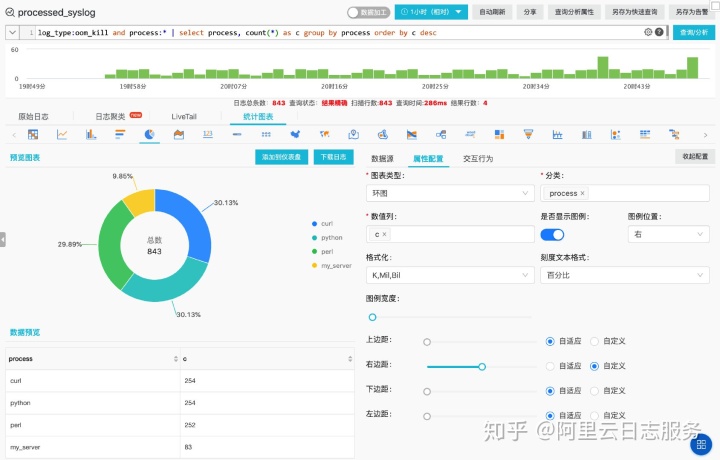The width and height of the screenshot is (720, 460).
Task: Click the 下载日志 button
Action: (333, 157)
